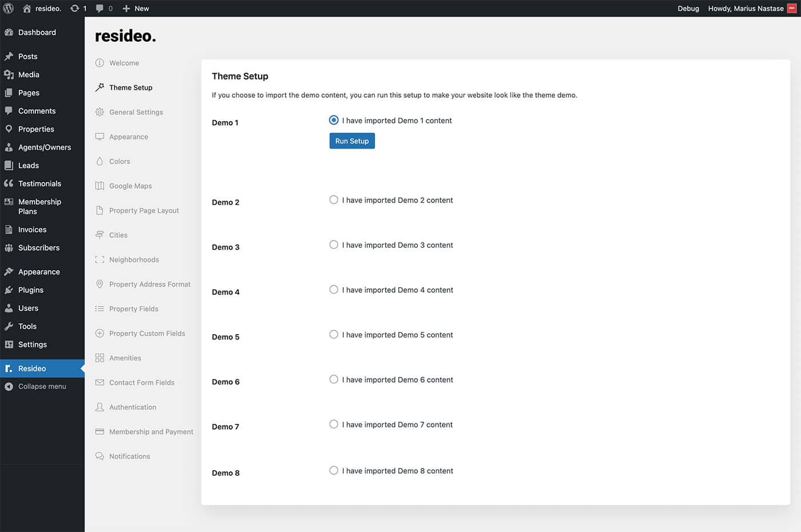Click the WordPress logo icon

click(9, 9)
